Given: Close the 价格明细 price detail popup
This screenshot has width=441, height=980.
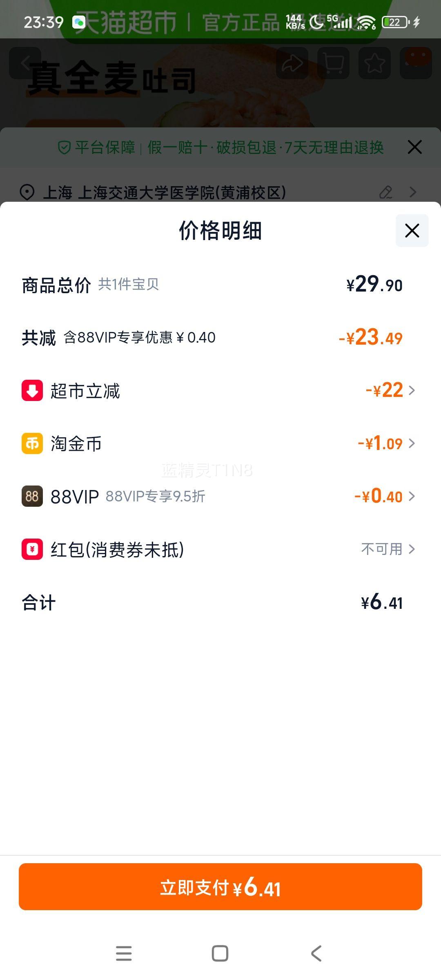Looking at the screenshot, I should click(x=412, y=231).
